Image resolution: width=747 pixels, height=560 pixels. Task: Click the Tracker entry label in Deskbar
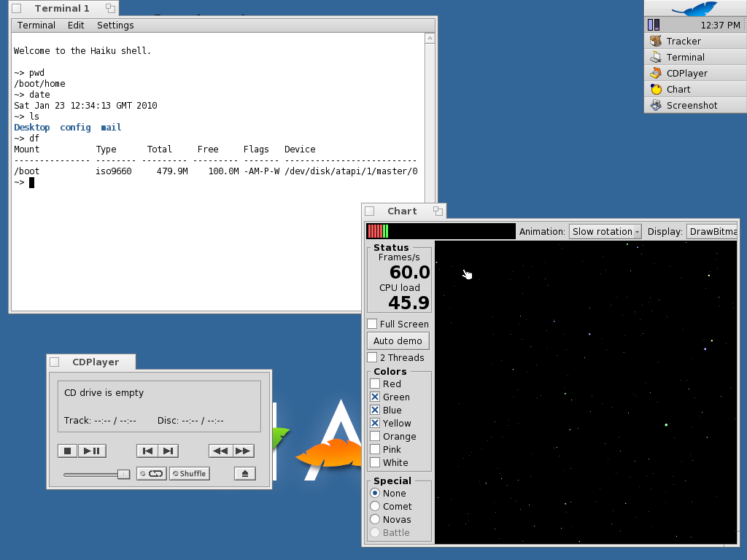(684, 41)
